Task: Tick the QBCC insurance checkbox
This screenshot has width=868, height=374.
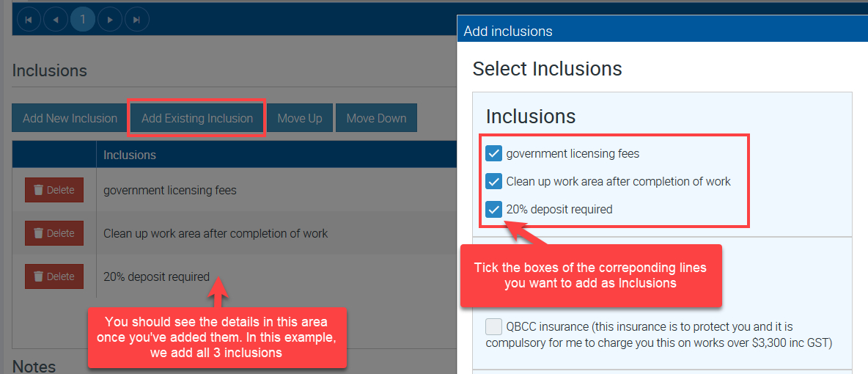Action: 494,326
